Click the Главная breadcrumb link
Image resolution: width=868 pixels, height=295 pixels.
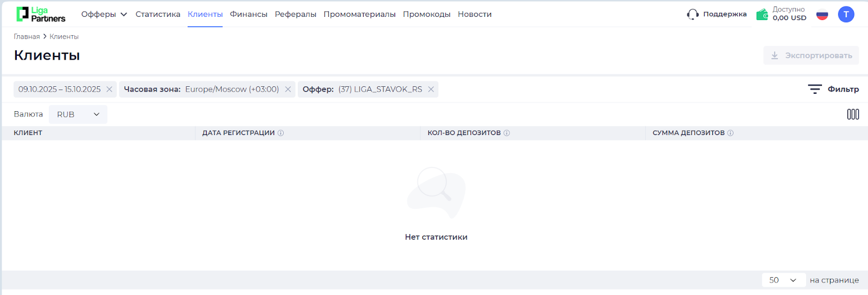coord(27,36)
